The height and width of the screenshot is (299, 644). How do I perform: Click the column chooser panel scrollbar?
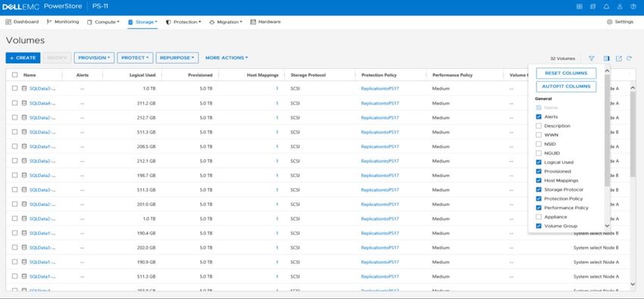tap(607, 130)
